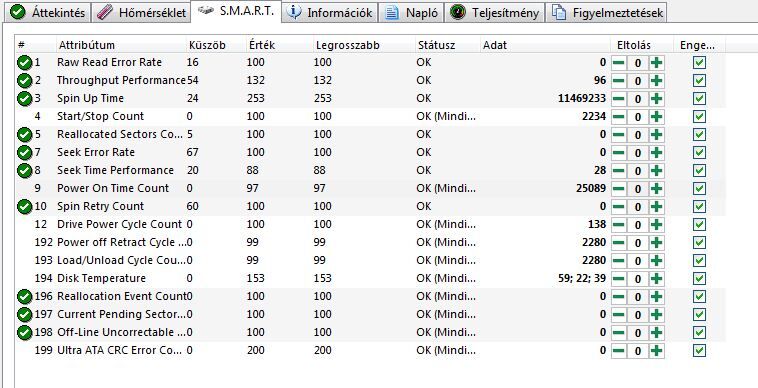This screenshot has width=758, height=388.
Task: Click green check icon for Seek Time Performance
Action: click(24, 171)
